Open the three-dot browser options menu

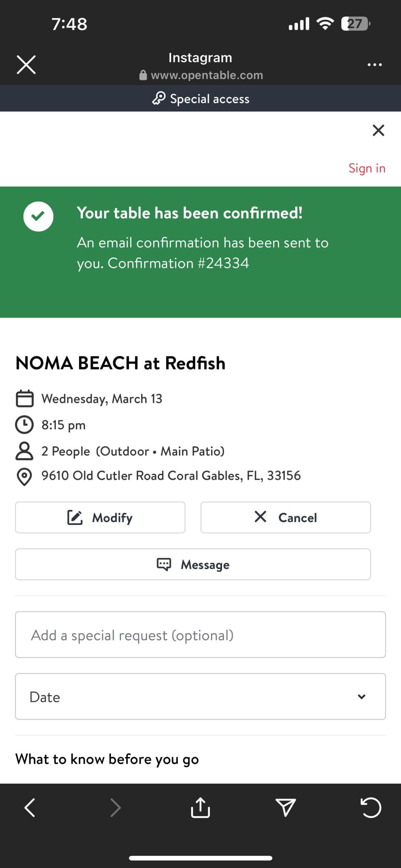(x=375, y=65)
